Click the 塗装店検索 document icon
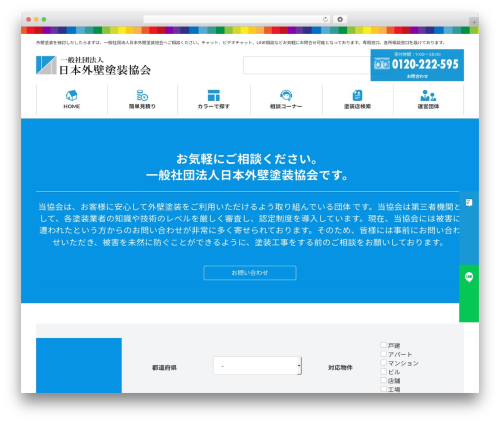 (357, 95)
